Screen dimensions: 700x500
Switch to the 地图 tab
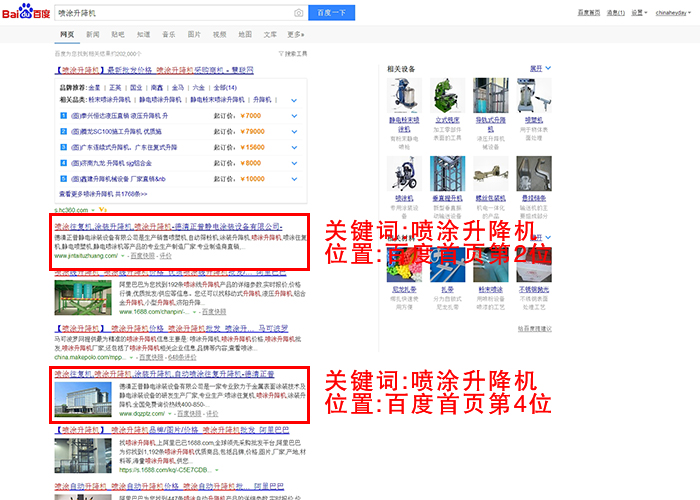(x=245, y=34)
